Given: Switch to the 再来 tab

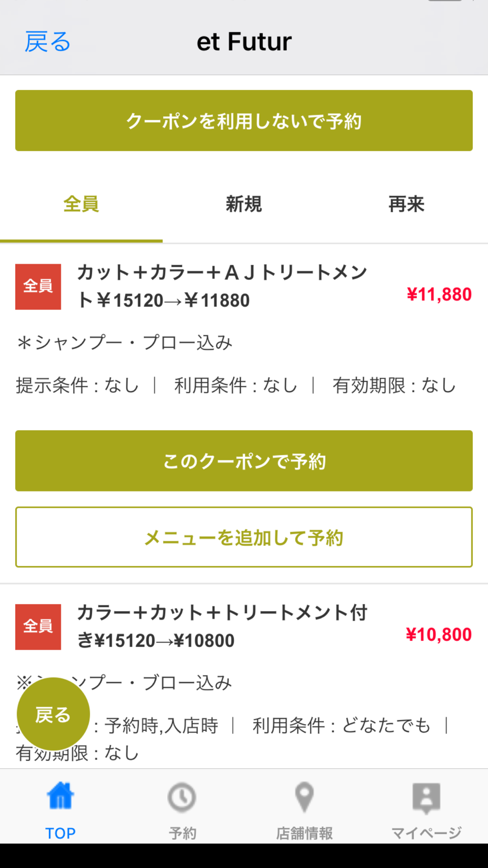Looking at the screenshot, I should [x=406, y=204].
